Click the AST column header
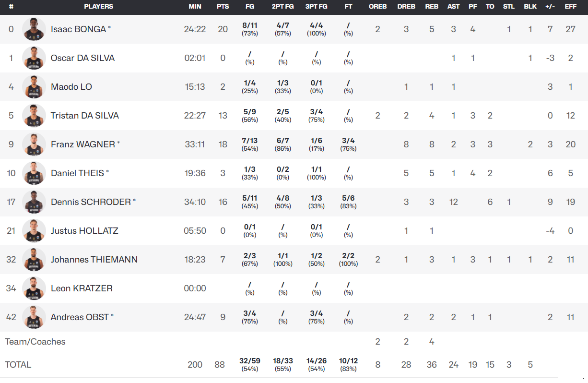This screenshot has height=383, width=588. click(453, 7)
